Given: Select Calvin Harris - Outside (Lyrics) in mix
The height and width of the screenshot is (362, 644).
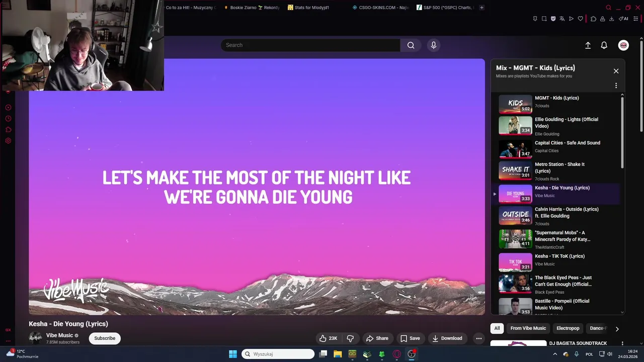Looking at the screenshot, I should coord(567,212).
